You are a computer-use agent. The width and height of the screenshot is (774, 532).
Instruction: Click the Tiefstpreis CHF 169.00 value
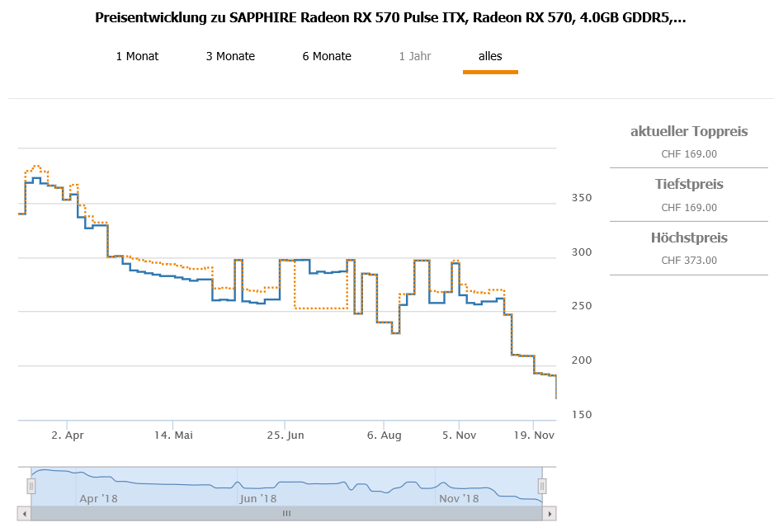[689, 208]
